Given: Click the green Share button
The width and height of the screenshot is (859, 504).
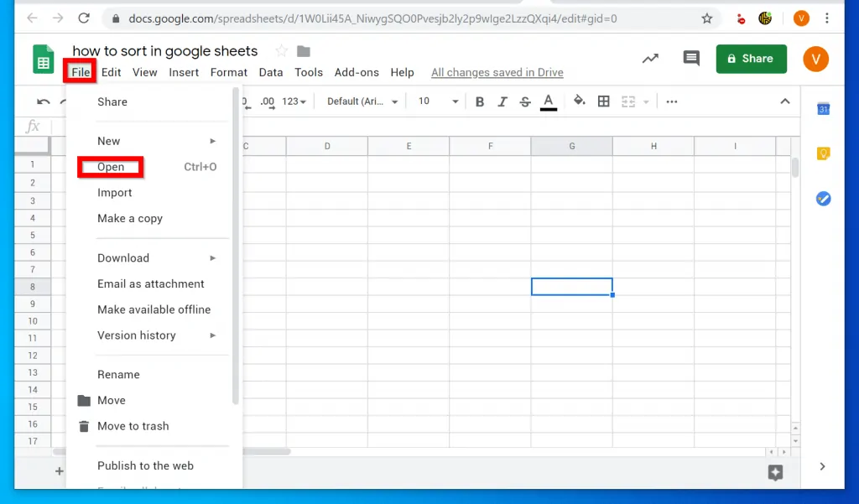Looking at the screenshot, I should click(x=751, y=59).
